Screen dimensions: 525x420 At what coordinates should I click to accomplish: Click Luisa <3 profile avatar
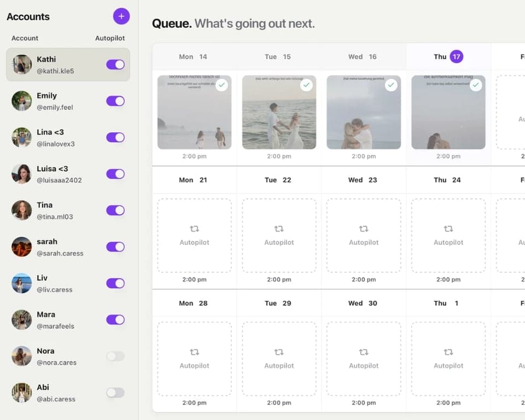(22, 174)
